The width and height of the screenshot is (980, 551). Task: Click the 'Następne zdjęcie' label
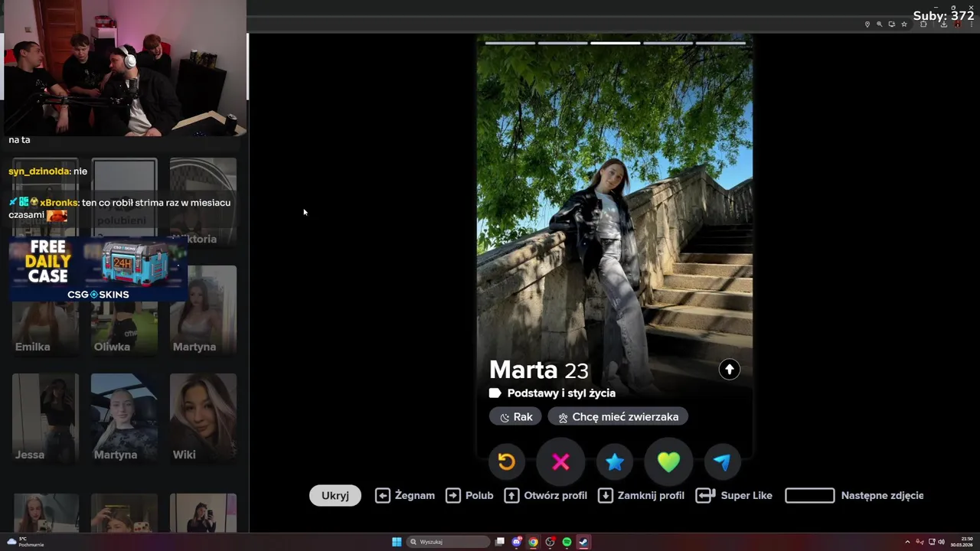[x=882, y=495]
